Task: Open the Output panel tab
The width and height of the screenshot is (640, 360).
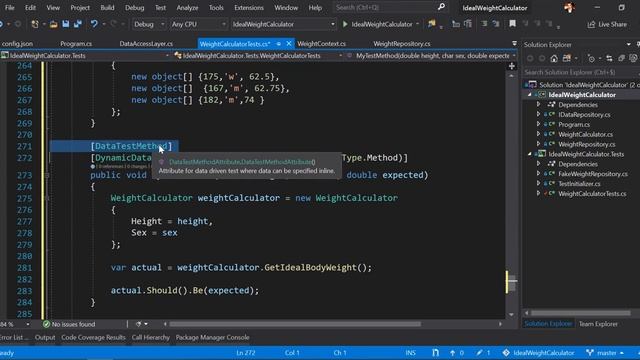Action: [x=45, y=338]
